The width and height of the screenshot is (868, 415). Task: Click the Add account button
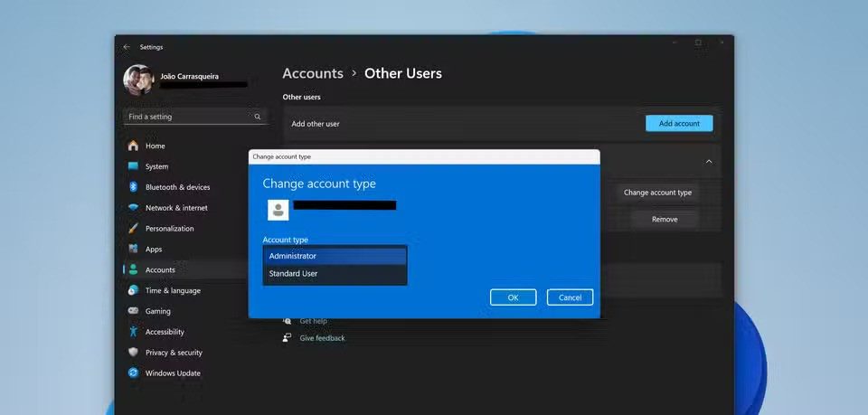click(x=679, y=123)
